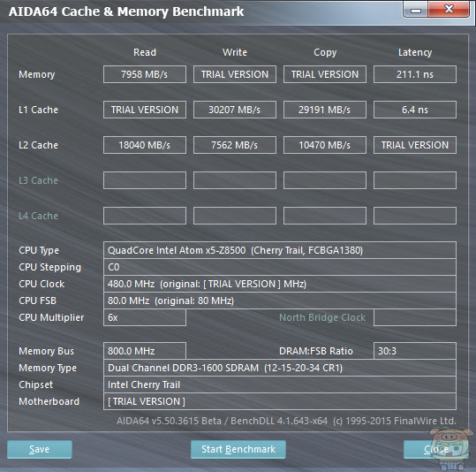Click the Save button
This screenshot has height=472, width=476.
click(40, 449)
